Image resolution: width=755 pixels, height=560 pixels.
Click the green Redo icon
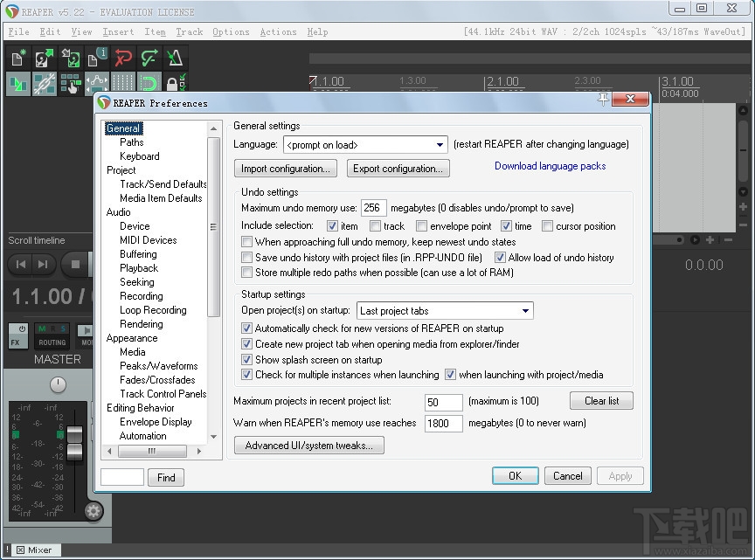point(149,59)
